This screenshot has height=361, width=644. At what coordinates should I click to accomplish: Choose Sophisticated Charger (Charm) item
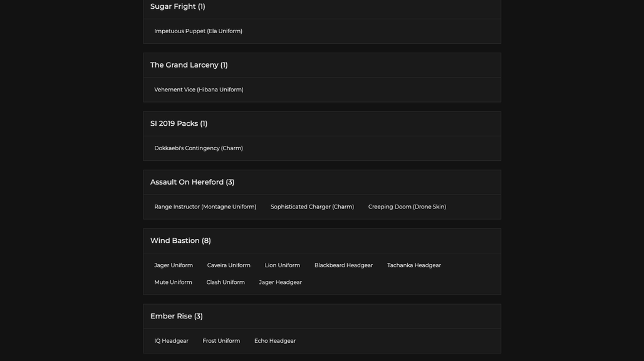coord(312,207)
